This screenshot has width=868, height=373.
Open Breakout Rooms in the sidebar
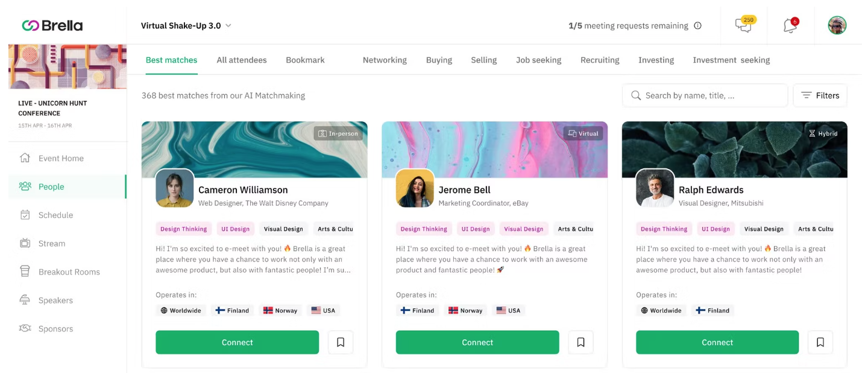[69, 272]
